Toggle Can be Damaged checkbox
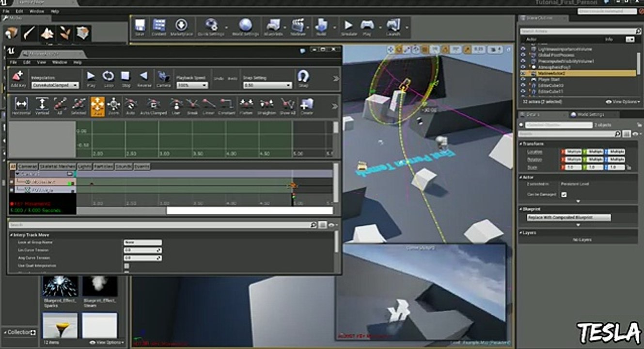This screenshot has width=644, height=349. 564,194
